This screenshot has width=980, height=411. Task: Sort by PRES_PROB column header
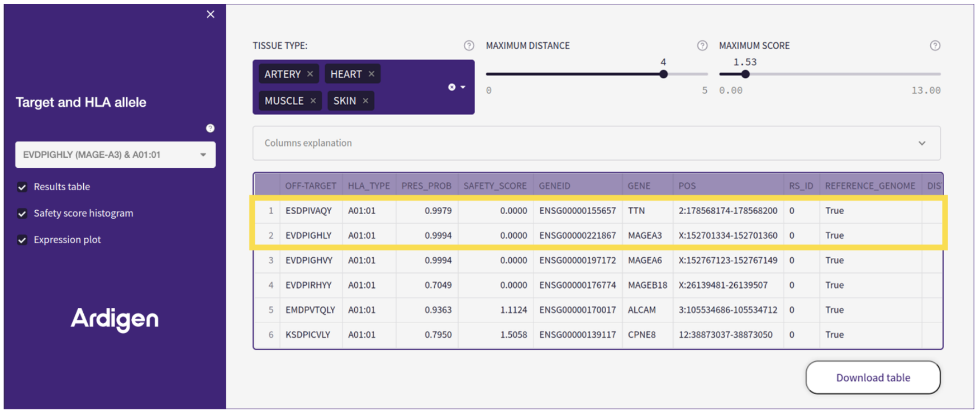coord(426,186)
